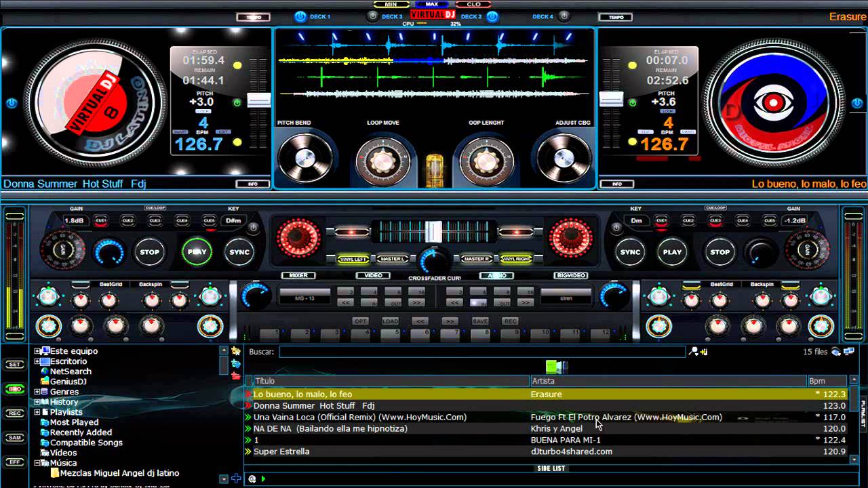Toggle MASTER L button

tap(393, 259)
